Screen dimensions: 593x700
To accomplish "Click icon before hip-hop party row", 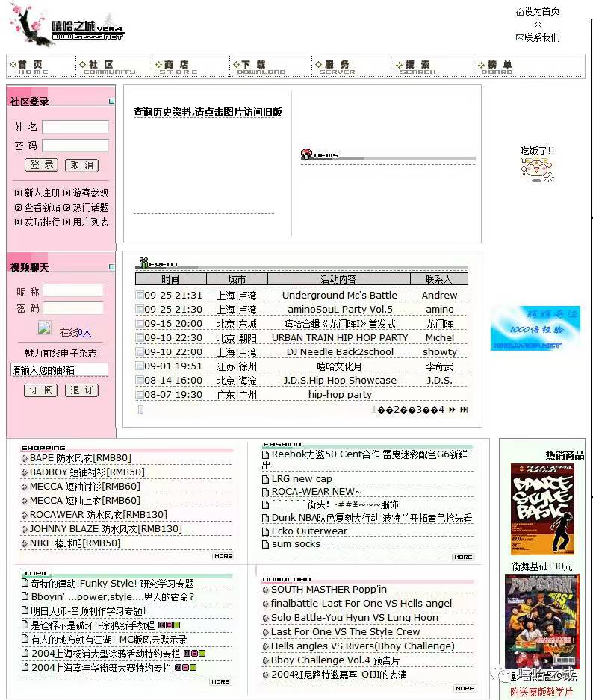I will point(140,395).
